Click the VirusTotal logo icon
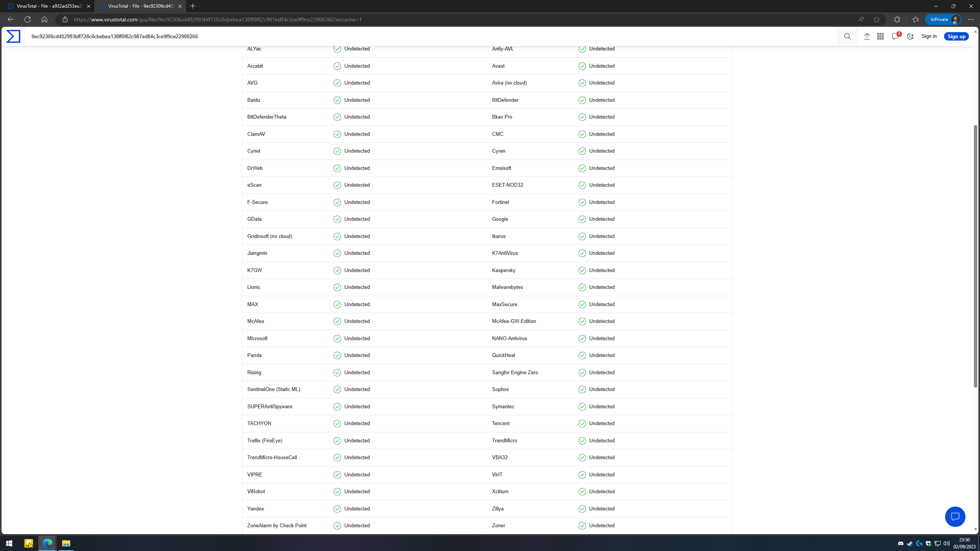 click(x=13, y=36)
